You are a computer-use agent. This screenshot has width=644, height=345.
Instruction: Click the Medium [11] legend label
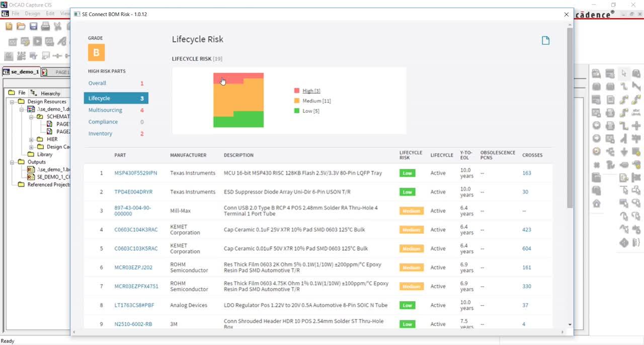pyautogui.click(x=316, y=101)
